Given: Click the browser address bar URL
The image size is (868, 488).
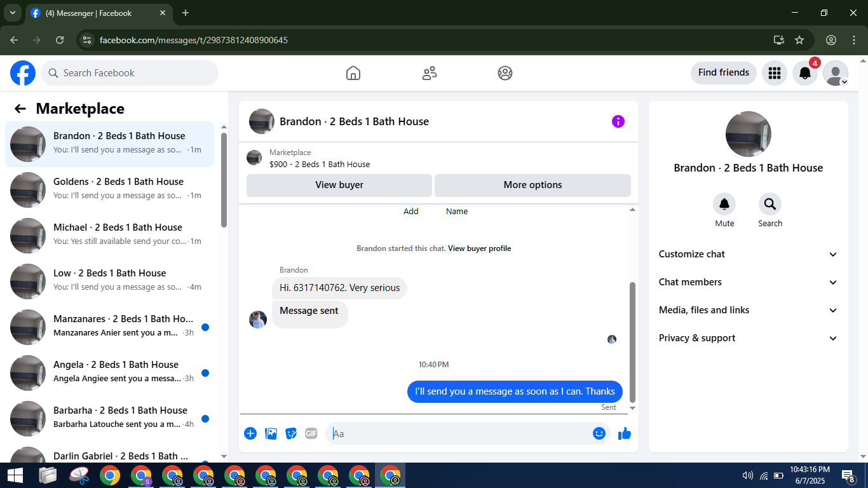Looking at the screenshot, I should (x=193, y=40).
